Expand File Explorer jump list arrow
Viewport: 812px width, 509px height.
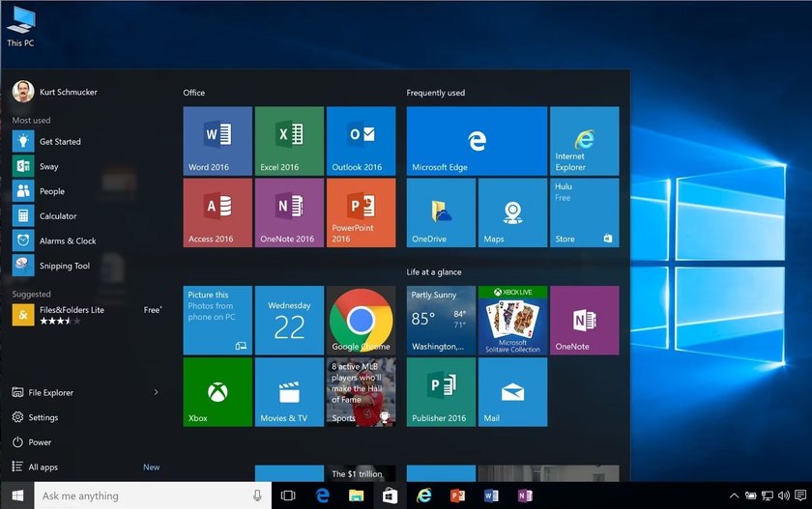(156, 392)
